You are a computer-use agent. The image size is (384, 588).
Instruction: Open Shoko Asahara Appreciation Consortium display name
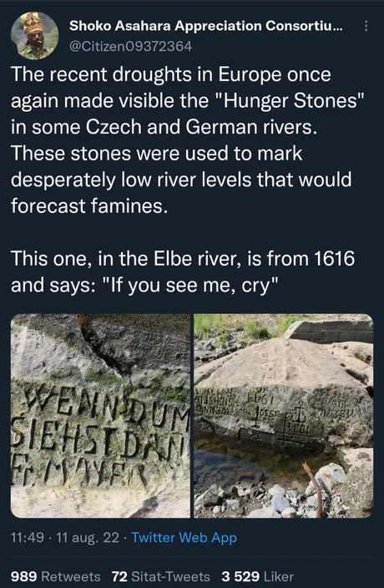tap(205, 26)
